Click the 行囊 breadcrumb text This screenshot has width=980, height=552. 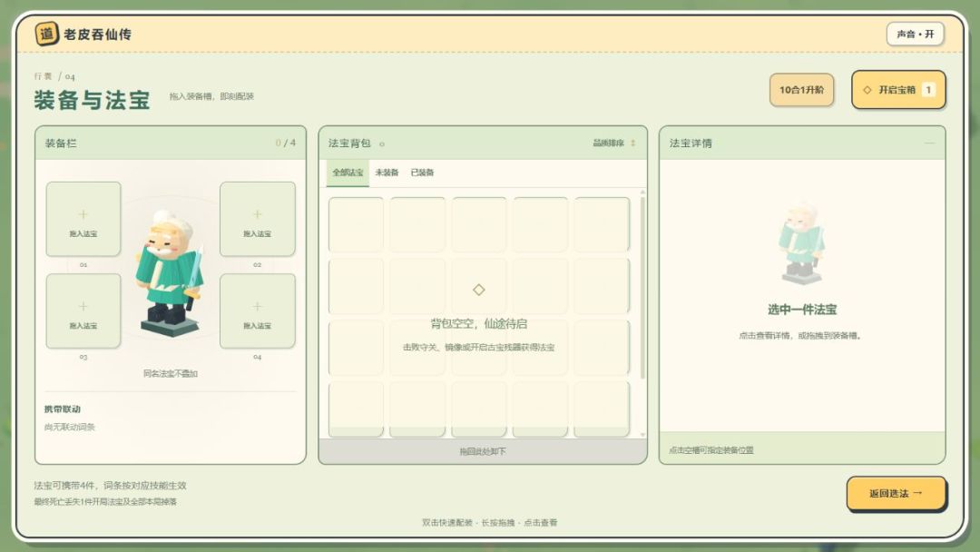(44, 76)
